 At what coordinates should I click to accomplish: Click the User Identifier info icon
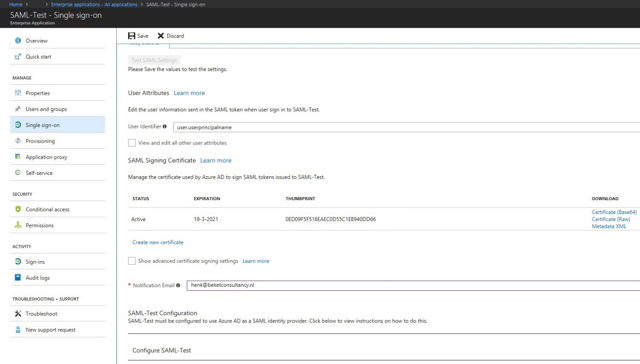(165, 127)
